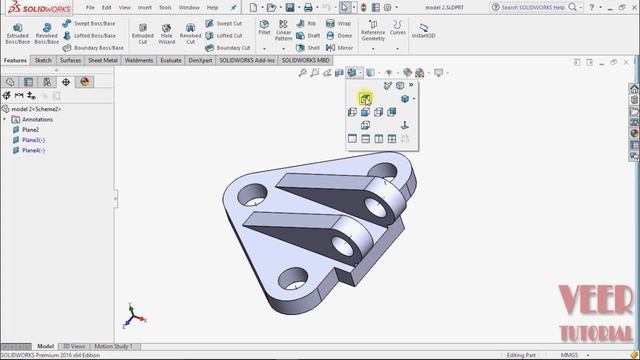Switch to the Motion Study 1 tab
The image size is (640, 360).
click(113, 347)
